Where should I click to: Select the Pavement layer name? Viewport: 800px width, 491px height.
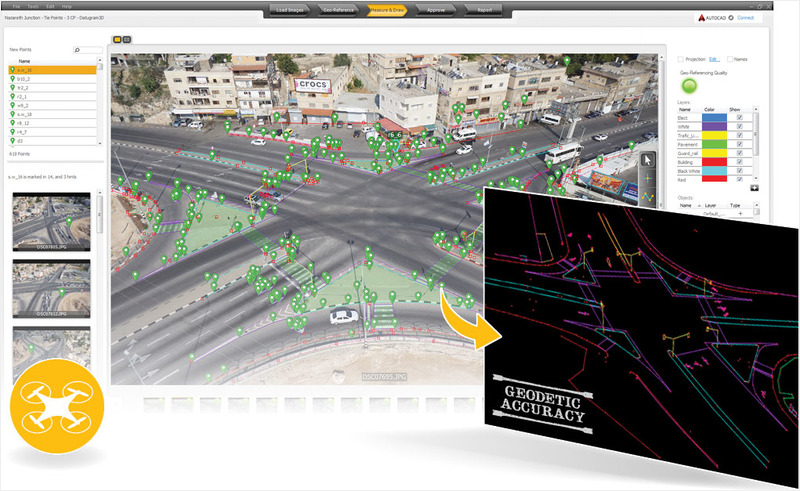click(688, 145)
